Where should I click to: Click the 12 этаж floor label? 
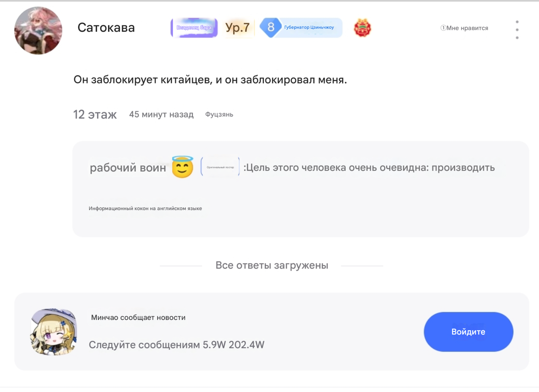pyautogui.click(x=95, y=115)
